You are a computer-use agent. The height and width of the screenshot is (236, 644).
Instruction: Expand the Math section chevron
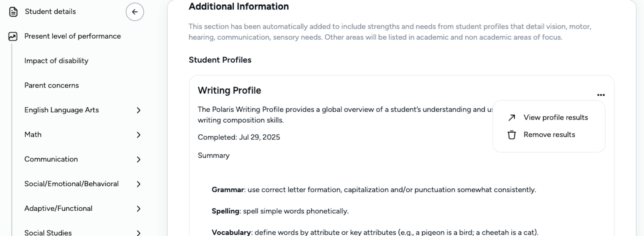139,135
